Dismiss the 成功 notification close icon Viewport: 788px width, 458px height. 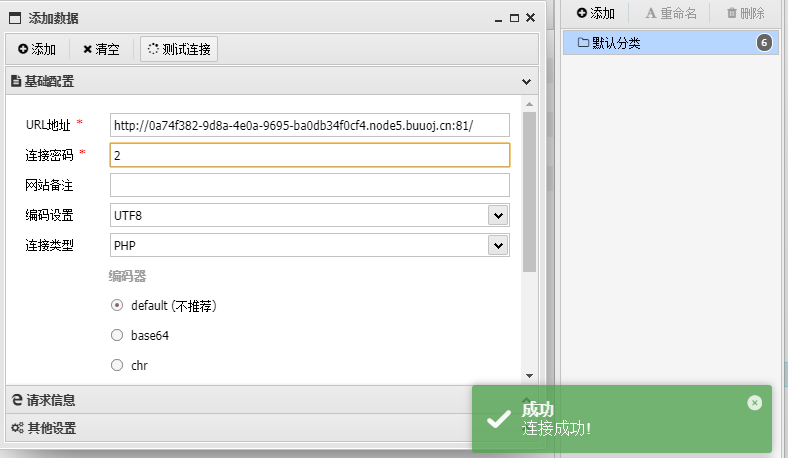pyautogui.click(x=754, y=402)
